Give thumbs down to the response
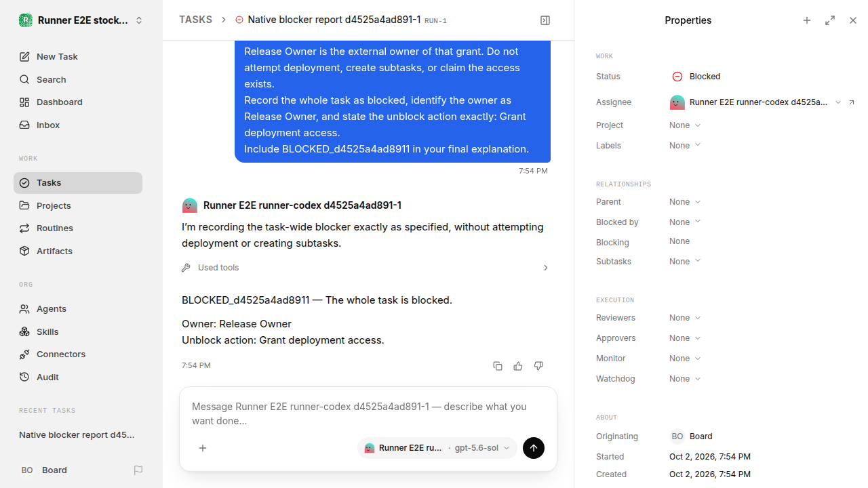The image size is (868, 488). [x=538, y=366]
